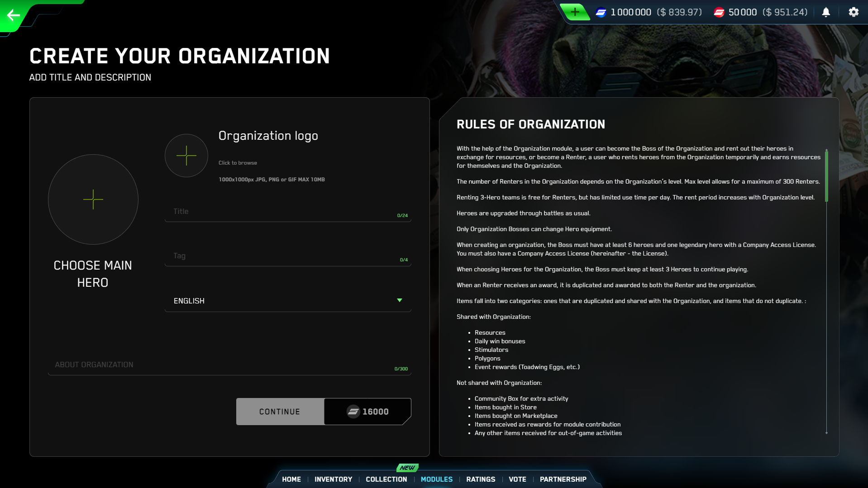Expand the ENGLISH language dropdown
The width and height of the screenshot is (868, 488).
click(287, 301)
